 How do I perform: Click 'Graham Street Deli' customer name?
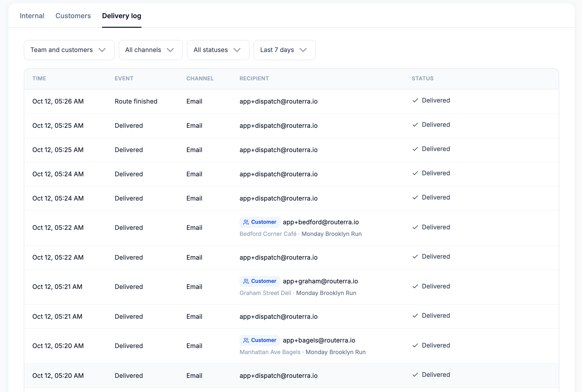(x=265, y=293)
